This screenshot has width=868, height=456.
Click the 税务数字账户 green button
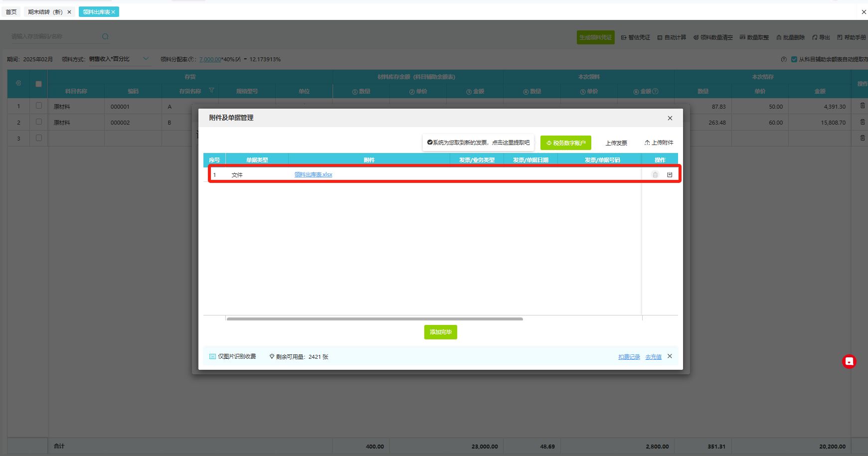click(x=566, y=143)
